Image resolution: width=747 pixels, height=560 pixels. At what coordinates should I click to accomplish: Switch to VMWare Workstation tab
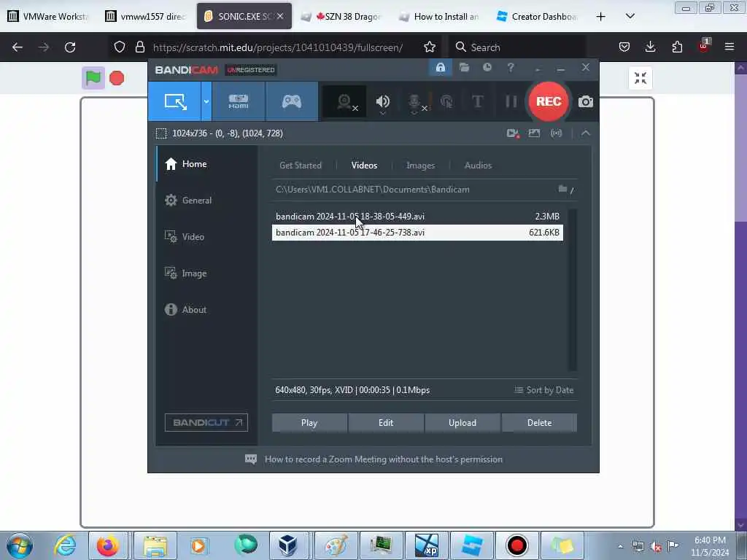48,17
